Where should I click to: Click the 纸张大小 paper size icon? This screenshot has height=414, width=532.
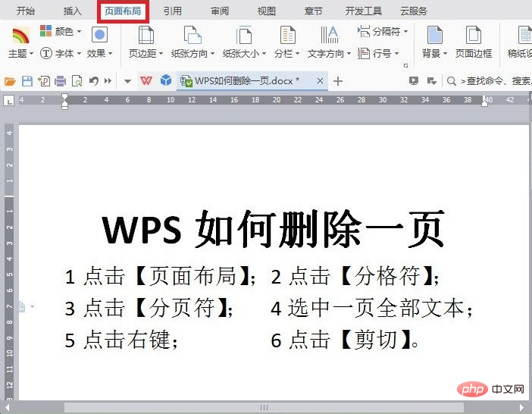click(243, 35)
